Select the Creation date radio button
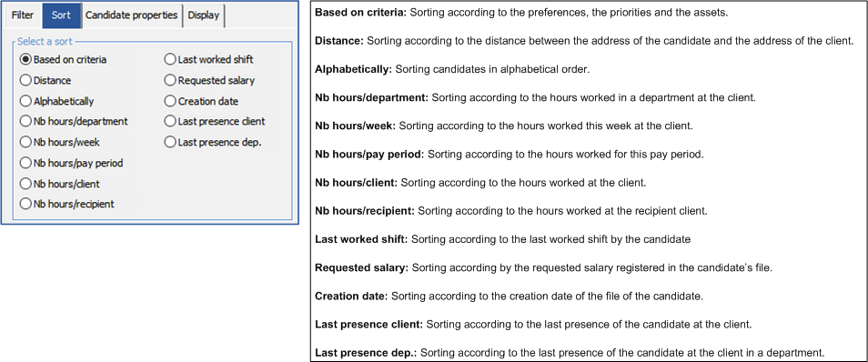868x362 pixels. (x=201, y=101)
